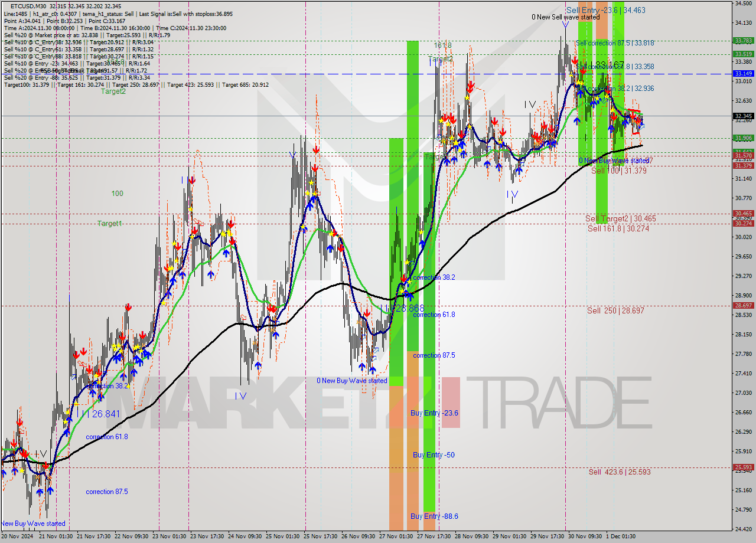The image size is (756, 543).
Task: Click the red price tag 30.274
Action: 742,223
